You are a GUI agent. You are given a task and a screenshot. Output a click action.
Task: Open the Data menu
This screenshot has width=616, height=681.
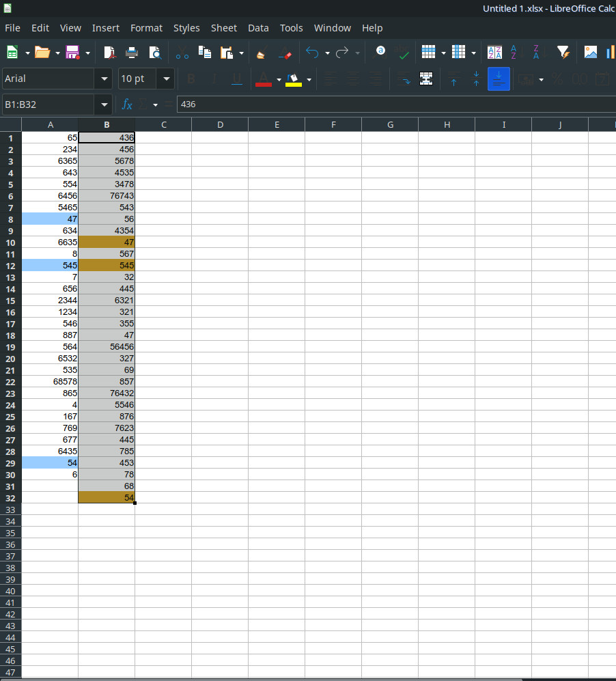click(258, 28)
